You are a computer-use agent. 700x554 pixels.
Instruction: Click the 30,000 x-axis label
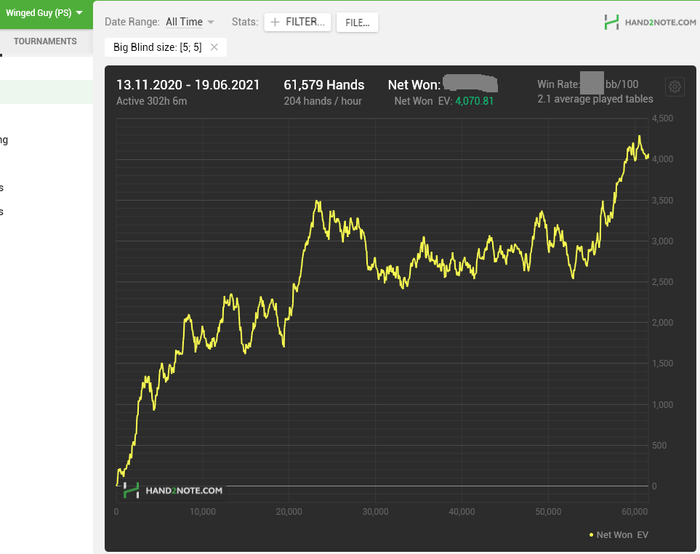(x=375, y=512)
